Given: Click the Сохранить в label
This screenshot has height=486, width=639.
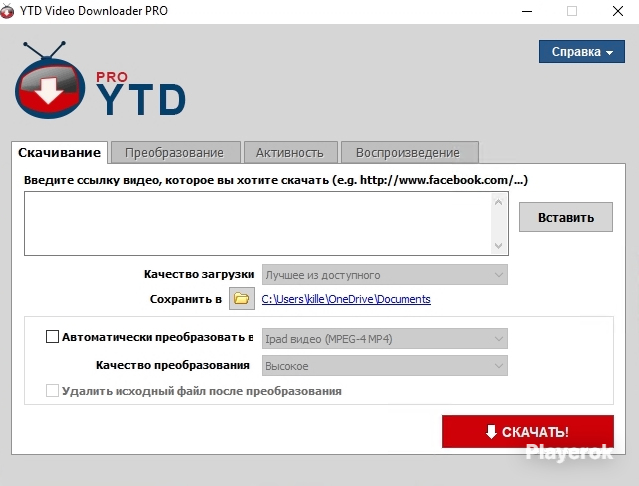Looking at the screenshot, I should (x=186, y=299).
